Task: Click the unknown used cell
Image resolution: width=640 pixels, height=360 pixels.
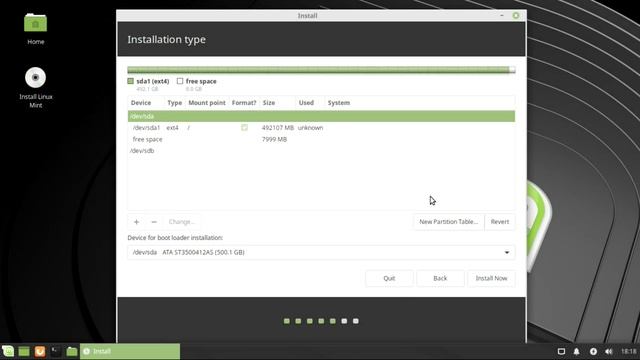Action: coord(310,128)
